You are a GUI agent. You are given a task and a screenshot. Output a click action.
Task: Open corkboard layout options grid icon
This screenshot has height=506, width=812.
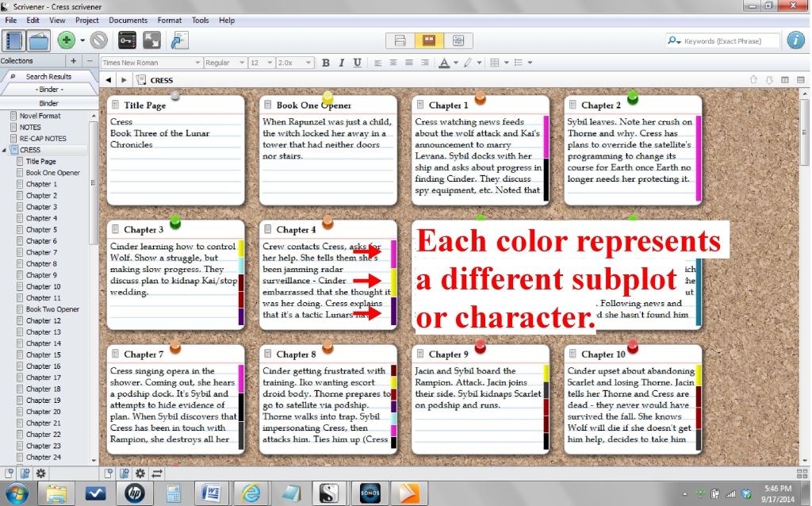802,473
